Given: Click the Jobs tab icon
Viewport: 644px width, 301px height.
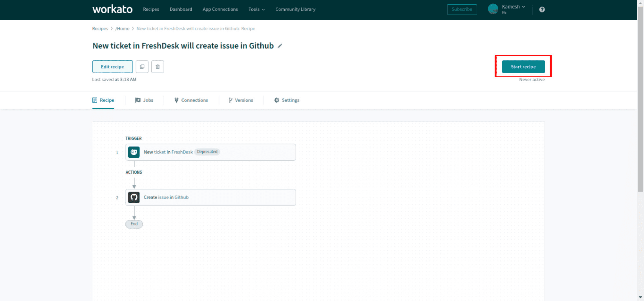Looking at the screenshot, I should (138, 100).
